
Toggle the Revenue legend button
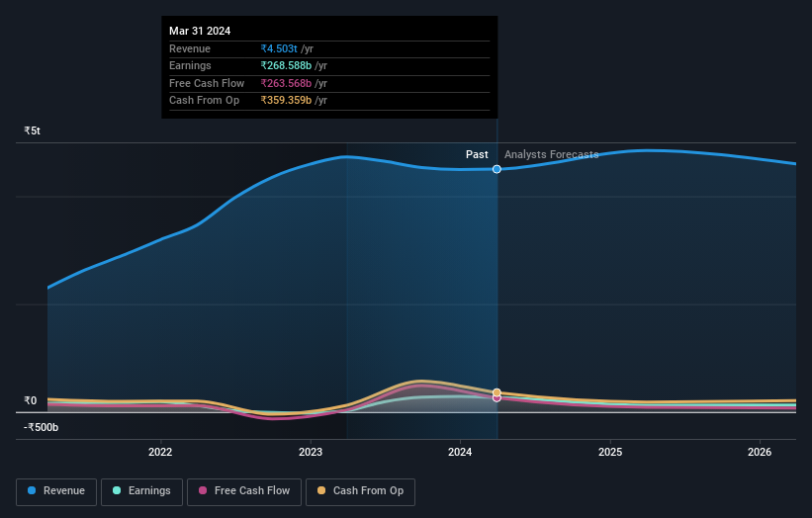click(x=56, y=491)
